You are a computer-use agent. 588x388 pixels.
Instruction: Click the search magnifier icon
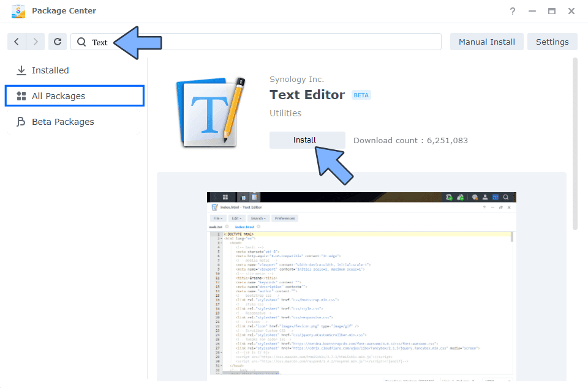point(81,42)
